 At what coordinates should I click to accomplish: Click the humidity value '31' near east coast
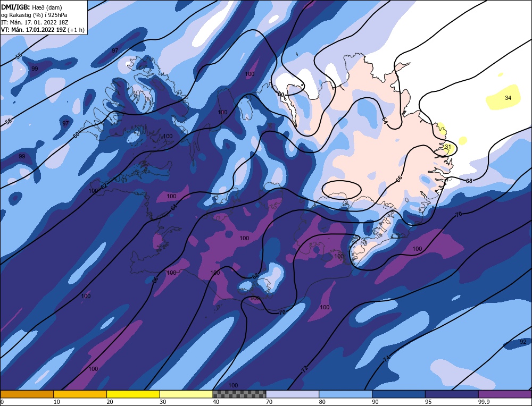point(448,147)
